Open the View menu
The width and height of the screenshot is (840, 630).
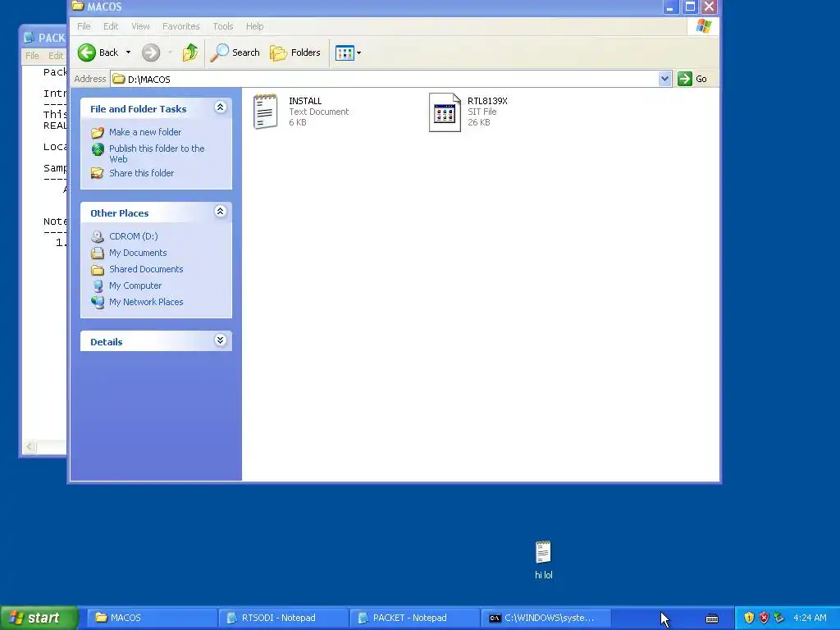point(140,26)
